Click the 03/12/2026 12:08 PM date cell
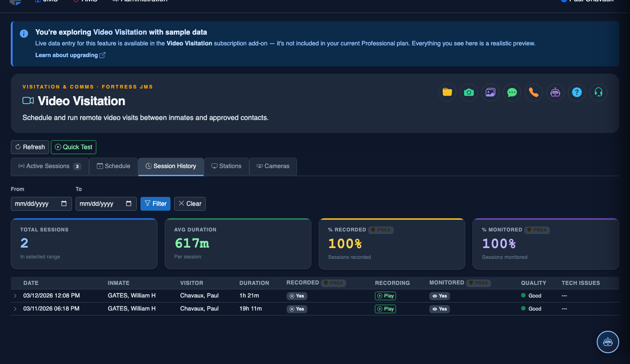Screen dimensions: 630x364 click(52, 296)
